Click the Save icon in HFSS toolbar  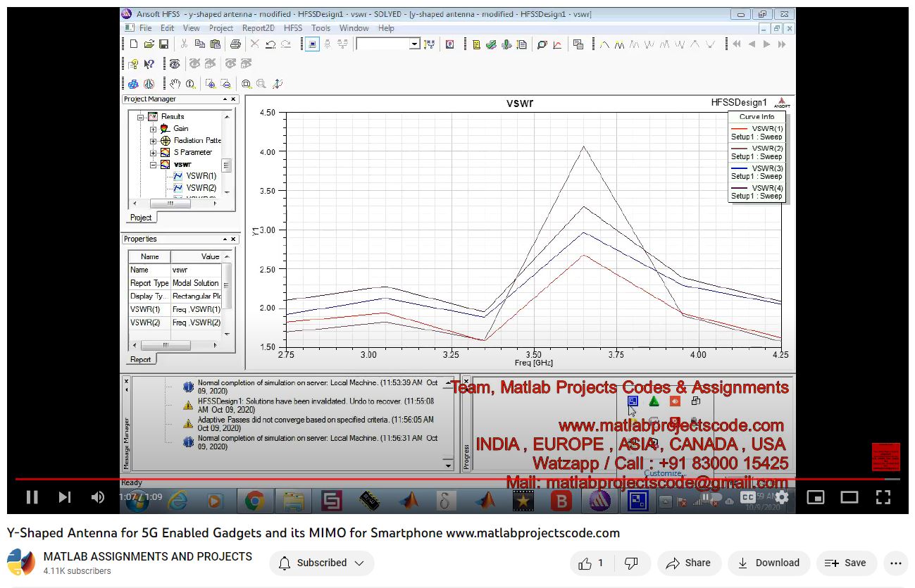(164, 44)
